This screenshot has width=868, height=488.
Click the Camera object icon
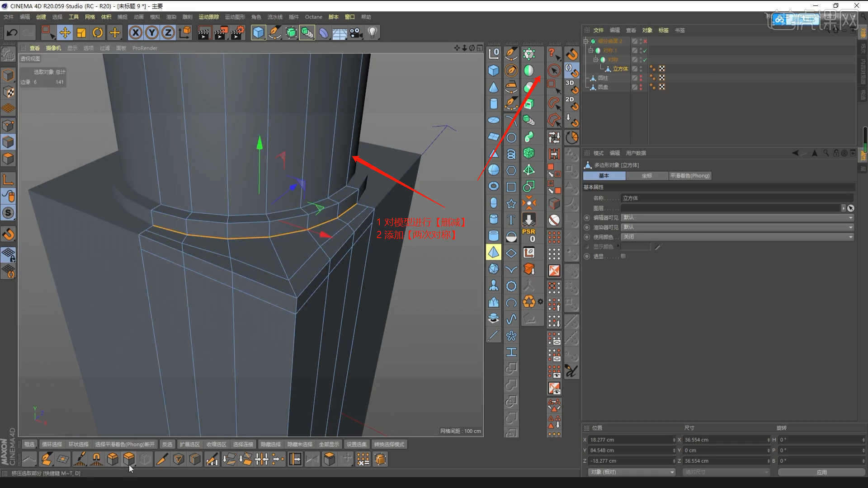(x=356, y=33)
